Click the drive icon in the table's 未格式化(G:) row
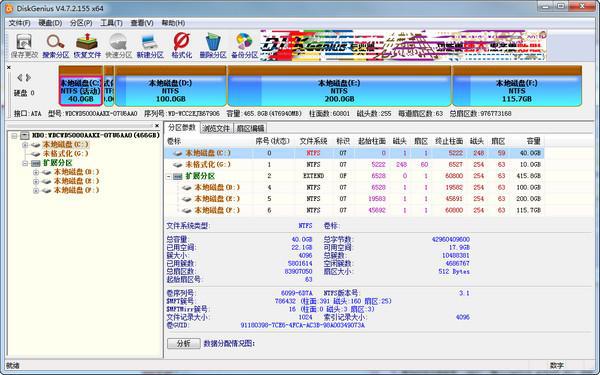The width and height of the screenshot is (600, 375). point(177,165)
